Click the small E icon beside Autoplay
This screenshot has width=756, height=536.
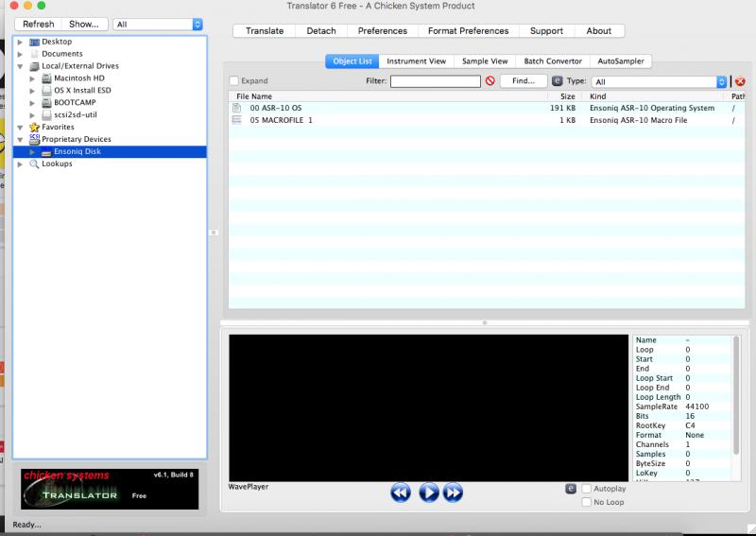tap(571, 489)
